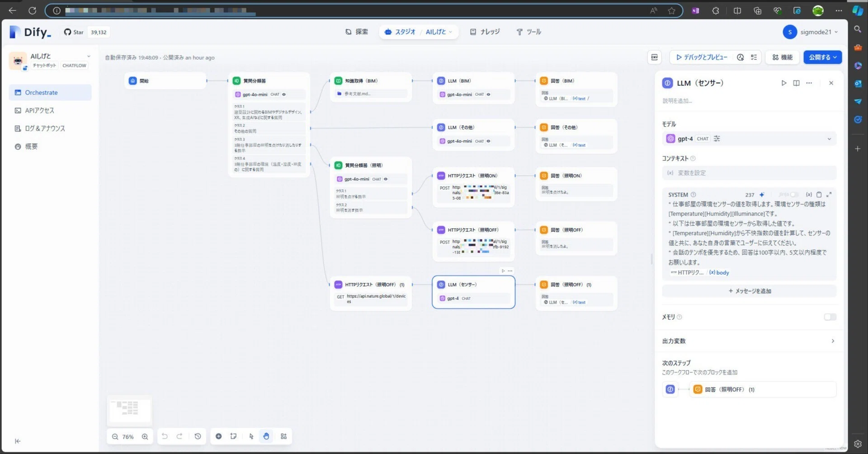The width and height of the screenshot is (868, 454).
Task: Run the LLM (センサー) step play icon
Action: pos(784,83)
